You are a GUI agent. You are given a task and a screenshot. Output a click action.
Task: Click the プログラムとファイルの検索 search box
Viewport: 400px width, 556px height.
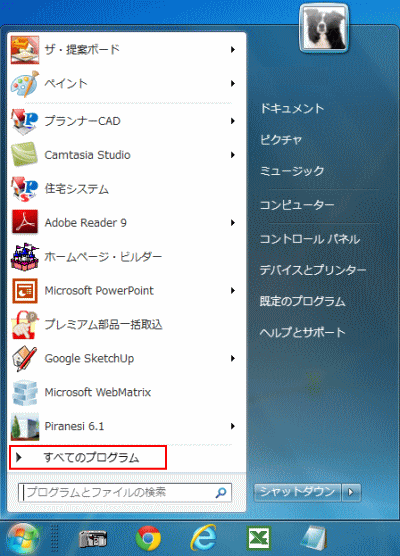(x=125, y=492)
